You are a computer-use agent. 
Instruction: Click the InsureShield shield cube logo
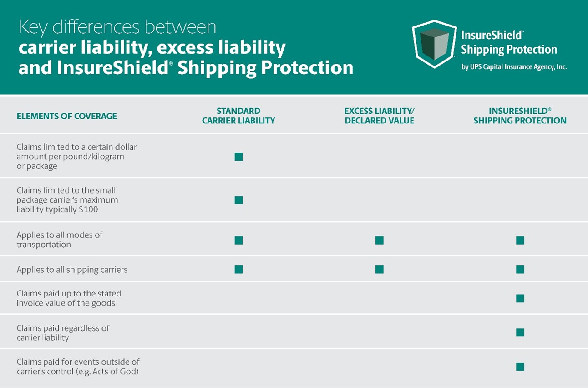(434, 44)
